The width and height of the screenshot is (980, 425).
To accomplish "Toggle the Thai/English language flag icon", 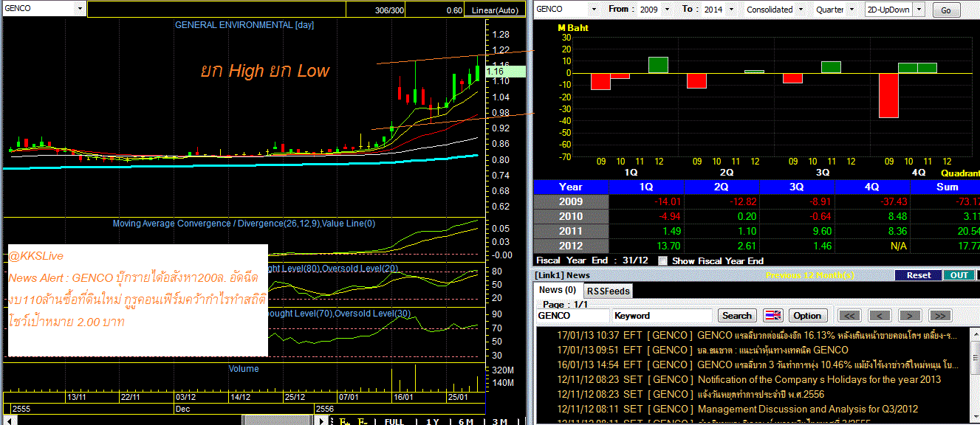I will (x=772, y=316).
